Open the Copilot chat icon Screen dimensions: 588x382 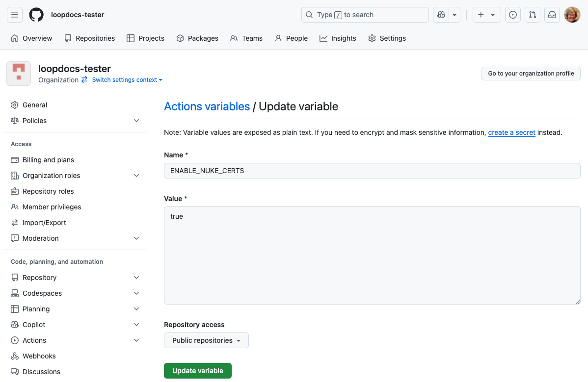point(441,15)
